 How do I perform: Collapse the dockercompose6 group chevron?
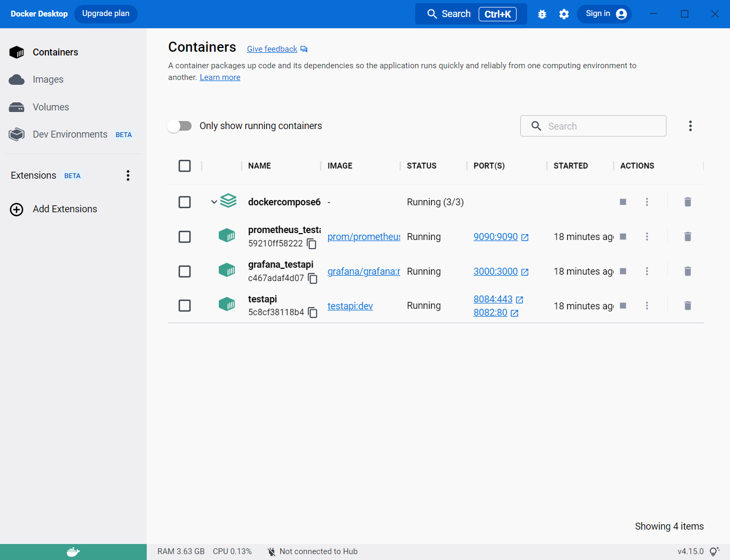pos(214,202)
